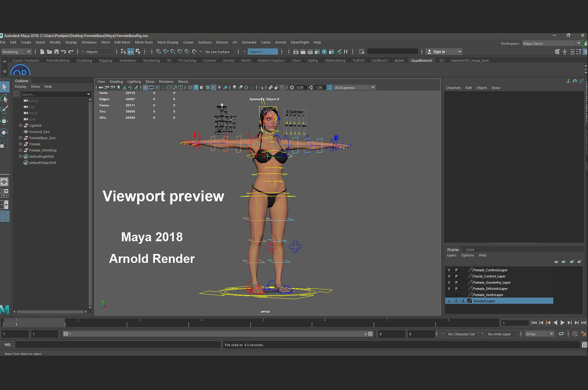
Task: Open the Arnold menu in menu bar
Action: 280,42
